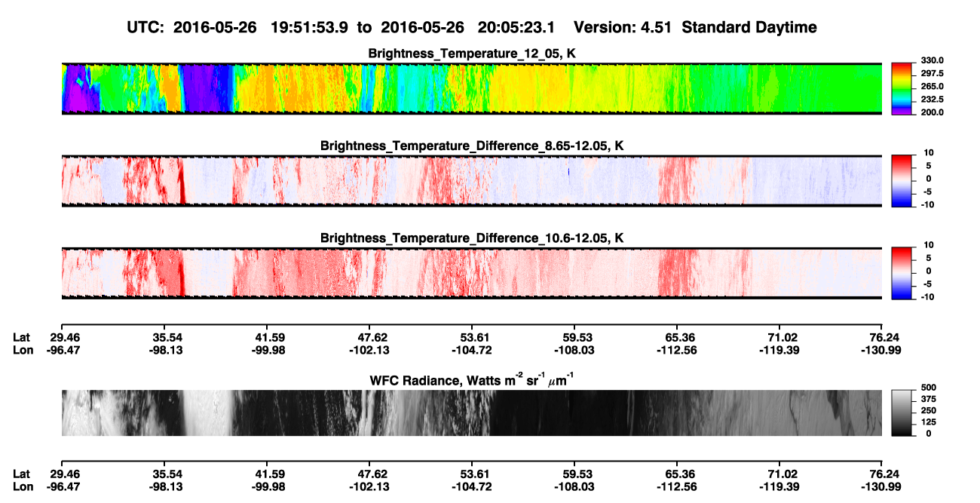The image size is (980, 503).
Task: Click the 375 tick on the WFC colorbar
Action: 929,399
